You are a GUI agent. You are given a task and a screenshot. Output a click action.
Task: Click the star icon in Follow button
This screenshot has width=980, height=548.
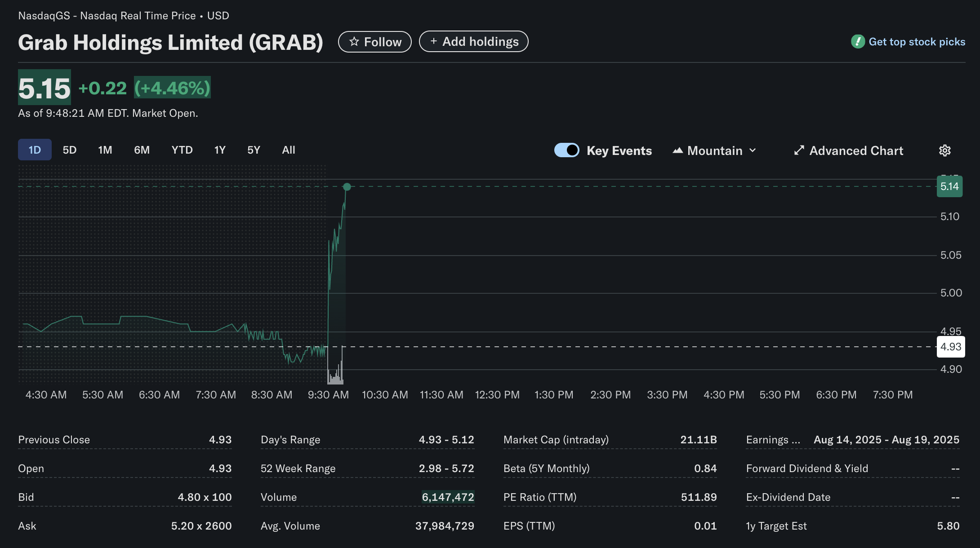click(x=354, y=42)
